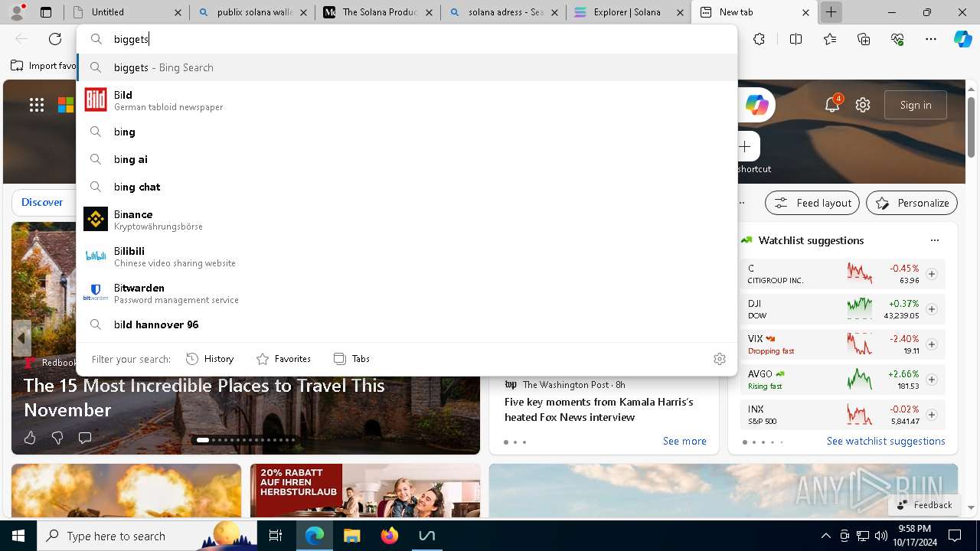Refresh the page with reload icon
The image size is (980, 551).
click(x=55, y=39)
